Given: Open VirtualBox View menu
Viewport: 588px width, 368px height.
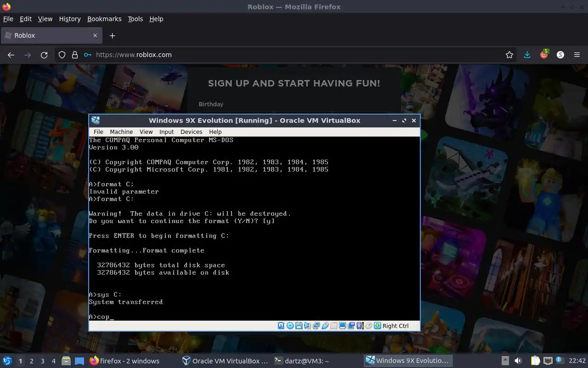Looking at the screenshot, I should click(146, 132).
